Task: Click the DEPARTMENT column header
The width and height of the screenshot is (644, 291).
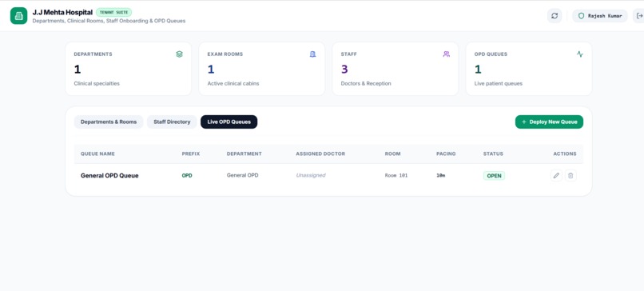Action: (x=244, y=153)
